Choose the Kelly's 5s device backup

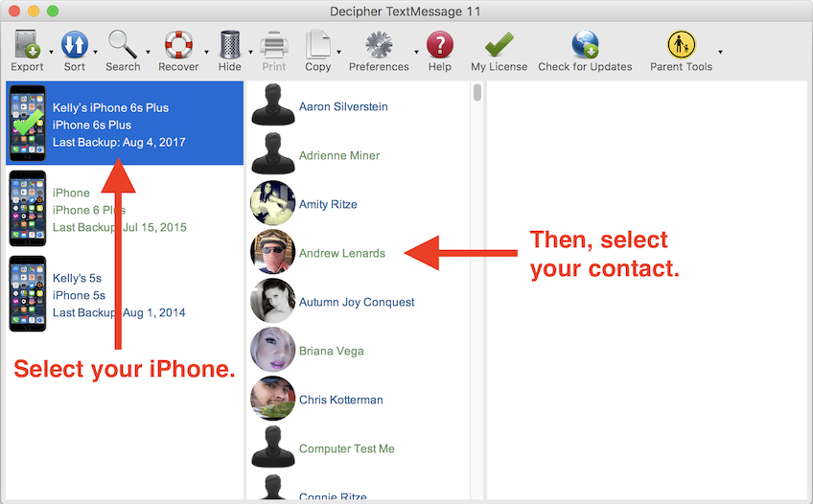point(125,295)
